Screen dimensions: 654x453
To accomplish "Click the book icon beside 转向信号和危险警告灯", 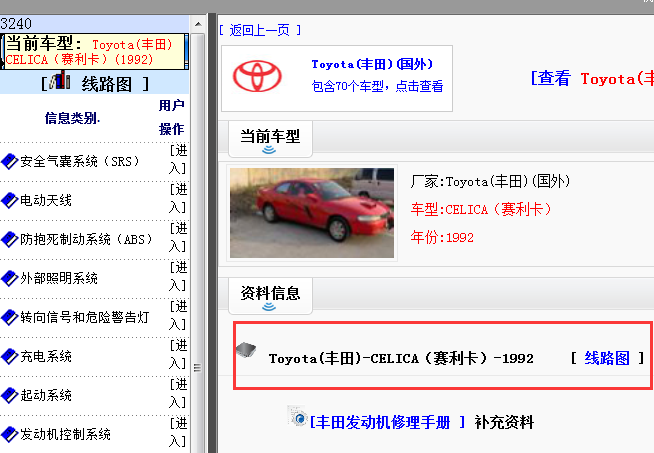I will (x=9, y=317).
